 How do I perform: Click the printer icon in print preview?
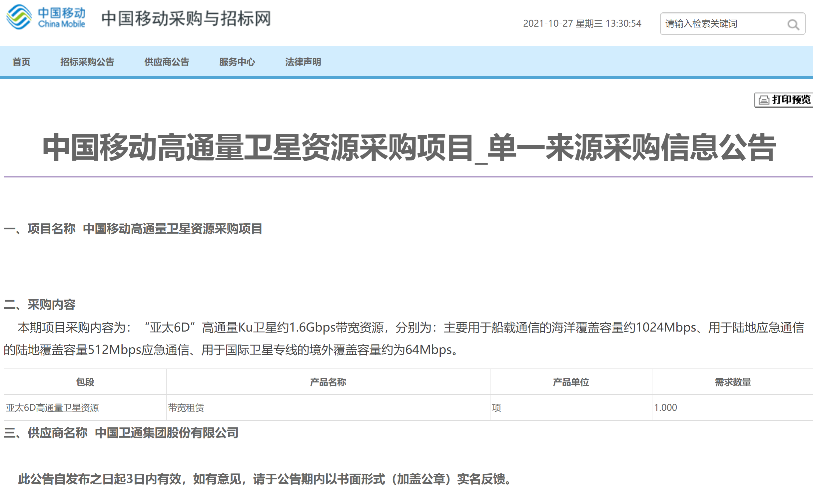764,100
